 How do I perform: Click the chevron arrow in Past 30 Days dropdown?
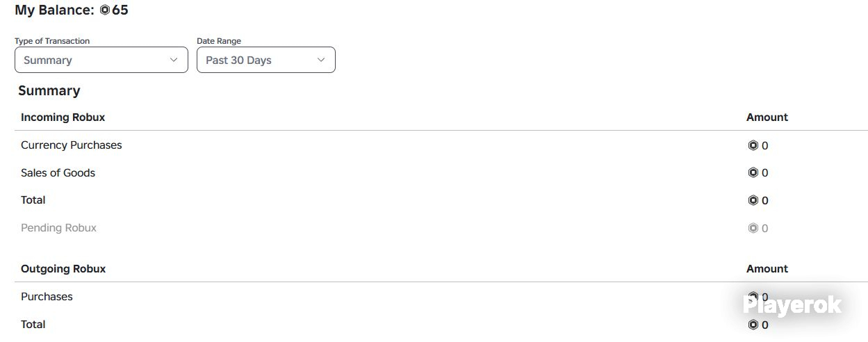[x=321, y=60]
